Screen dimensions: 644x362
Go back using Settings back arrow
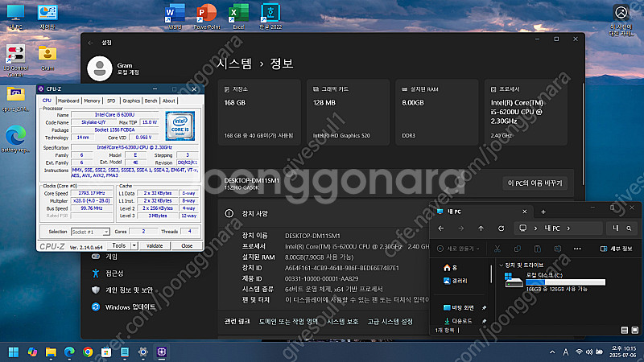click(90, 43)
